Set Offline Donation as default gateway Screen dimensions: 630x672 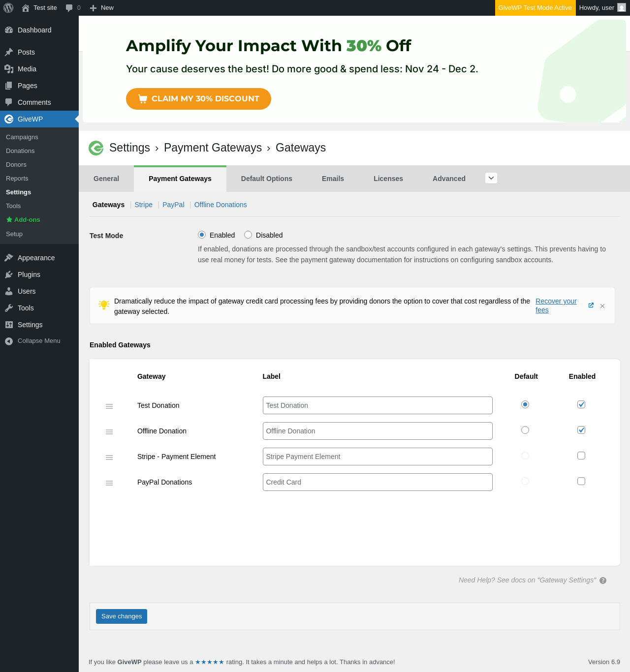tap(525, 430)
